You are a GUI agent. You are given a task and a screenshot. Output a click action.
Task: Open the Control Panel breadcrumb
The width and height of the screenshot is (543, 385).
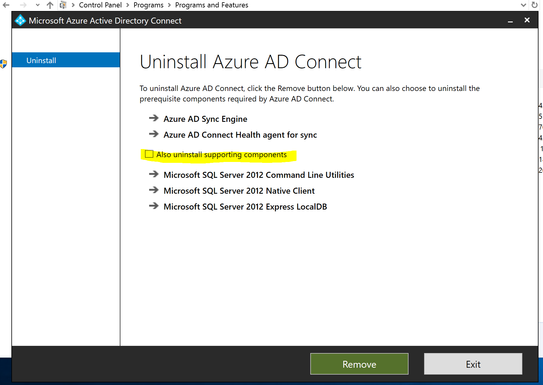pyautogui.click(x=100, y=5)
